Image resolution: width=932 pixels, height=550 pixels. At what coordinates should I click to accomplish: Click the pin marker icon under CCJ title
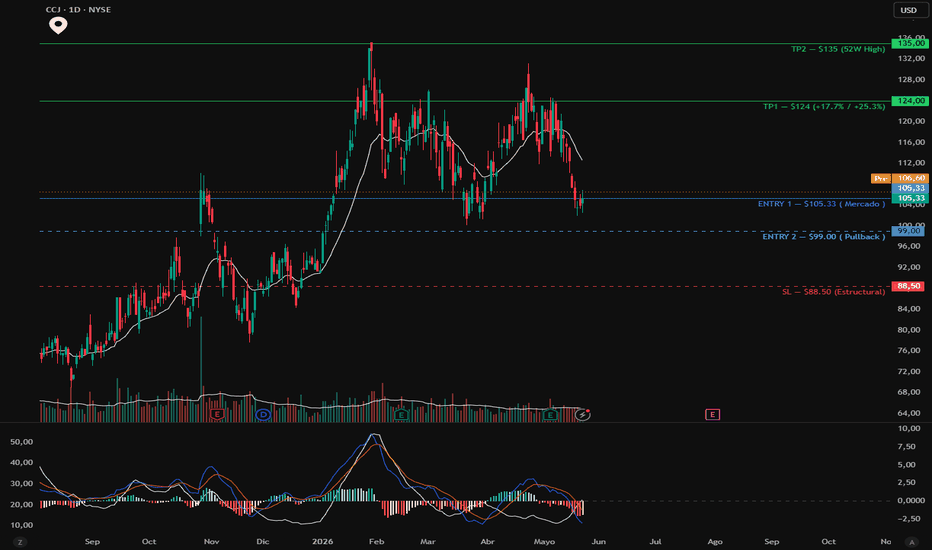[58, 25]
